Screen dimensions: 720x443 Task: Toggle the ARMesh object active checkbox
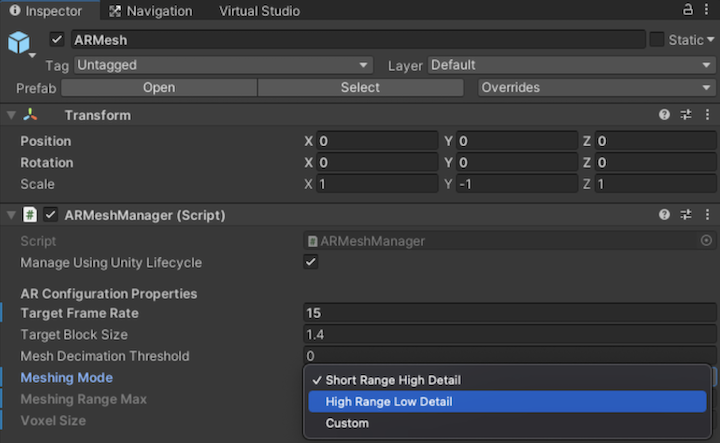tap(56, 39)
